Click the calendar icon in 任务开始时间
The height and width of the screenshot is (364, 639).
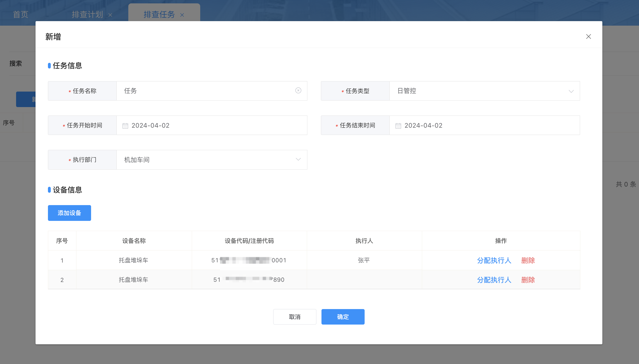pos(125,126)
